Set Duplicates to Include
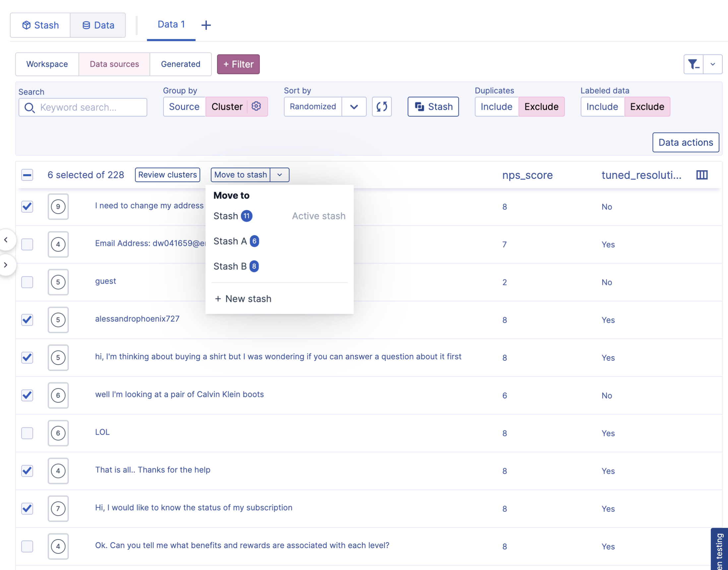 pos(496,107)
